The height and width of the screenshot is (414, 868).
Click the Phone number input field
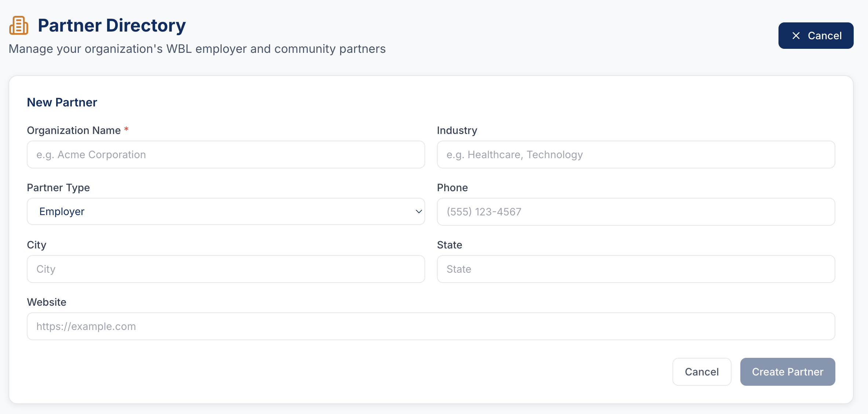[636, 211]
